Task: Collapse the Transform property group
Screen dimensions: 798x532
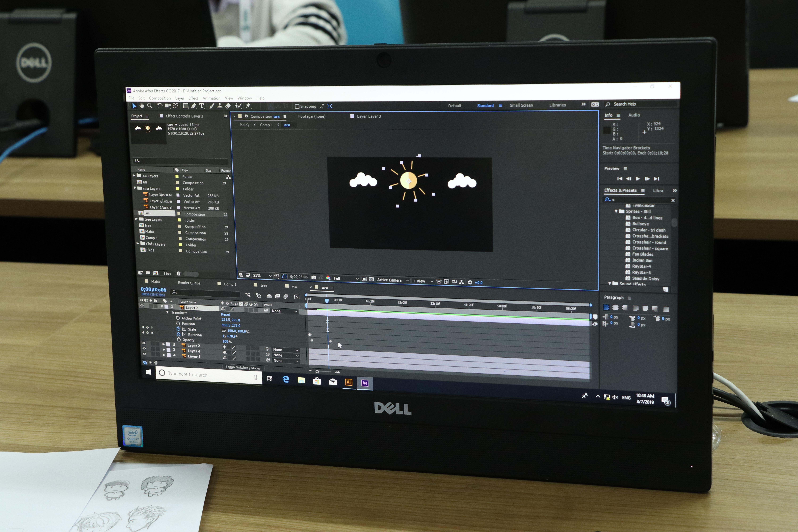Action: 167,312
